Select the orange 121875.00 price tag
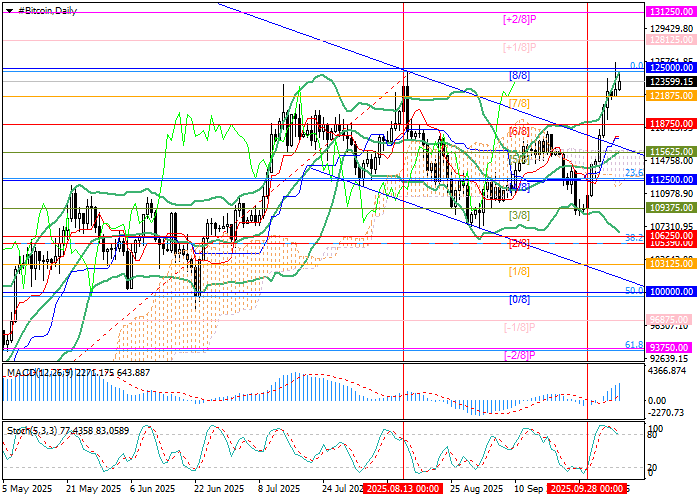Screen dimensions: 700x500 click(670, 96)
